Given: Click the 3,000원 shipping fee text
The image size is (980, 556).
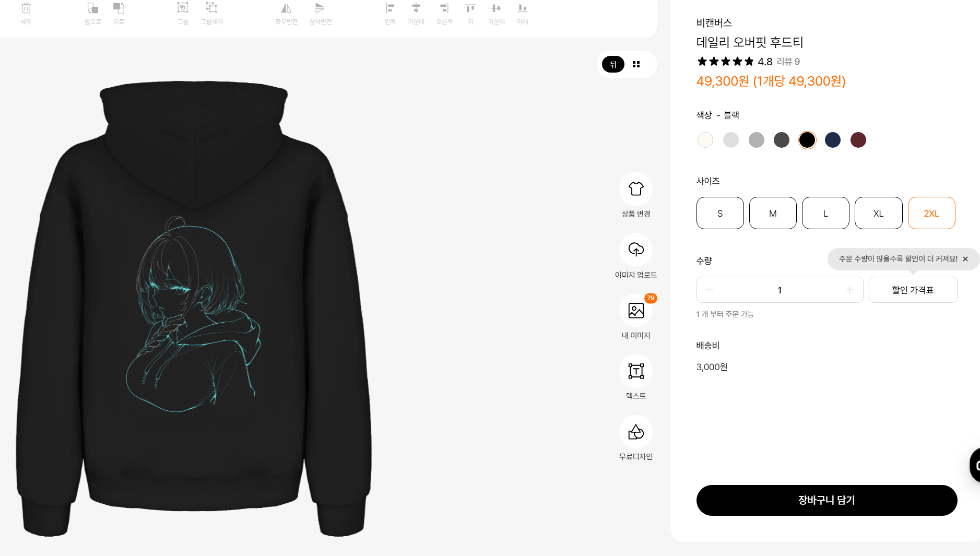Looking at the screenshot, I should [x=712, y=367].
